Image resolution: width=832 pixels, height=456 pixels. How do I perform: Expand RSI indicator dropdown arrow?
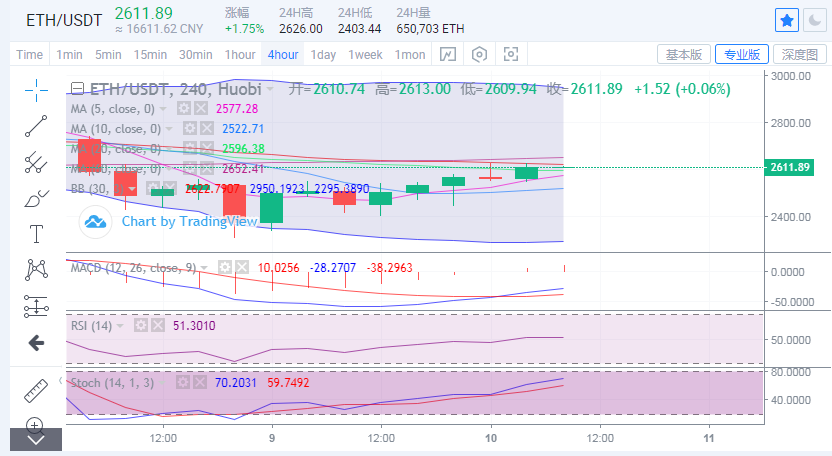(x=120, y=326)
